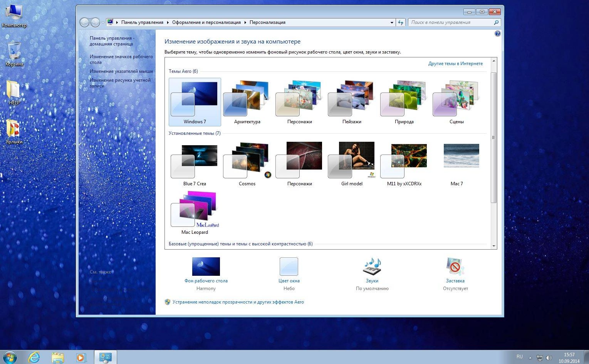
Task: Open Изменение значков рабочего стола
Action: (121, 59)
